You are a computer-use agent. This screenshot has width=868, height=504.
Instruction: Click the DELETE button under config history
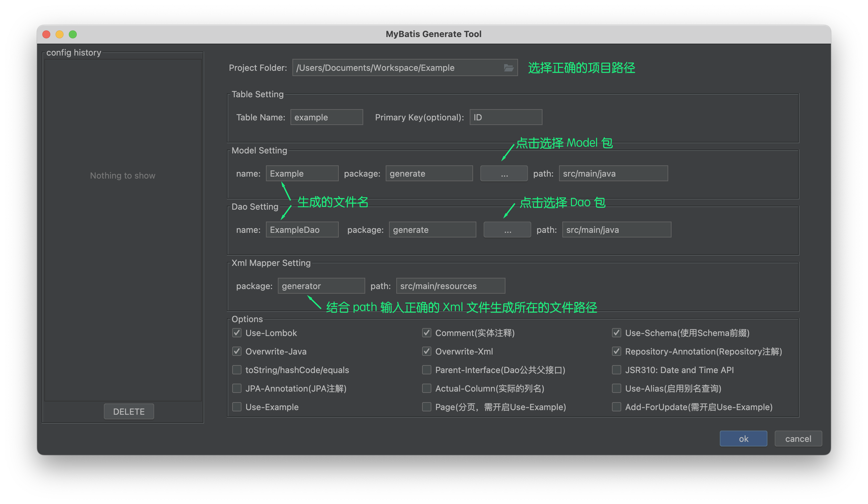129,411
